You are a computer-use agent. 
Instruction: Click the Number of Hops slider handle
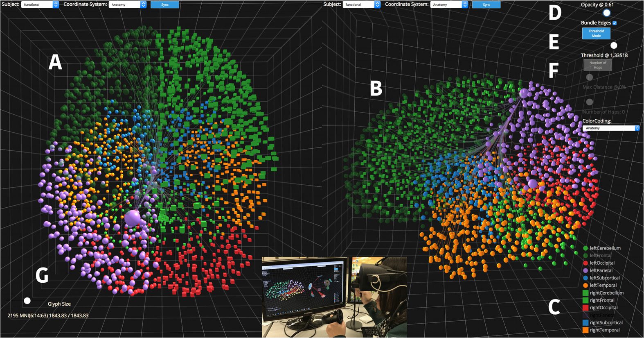pos(590,102)
